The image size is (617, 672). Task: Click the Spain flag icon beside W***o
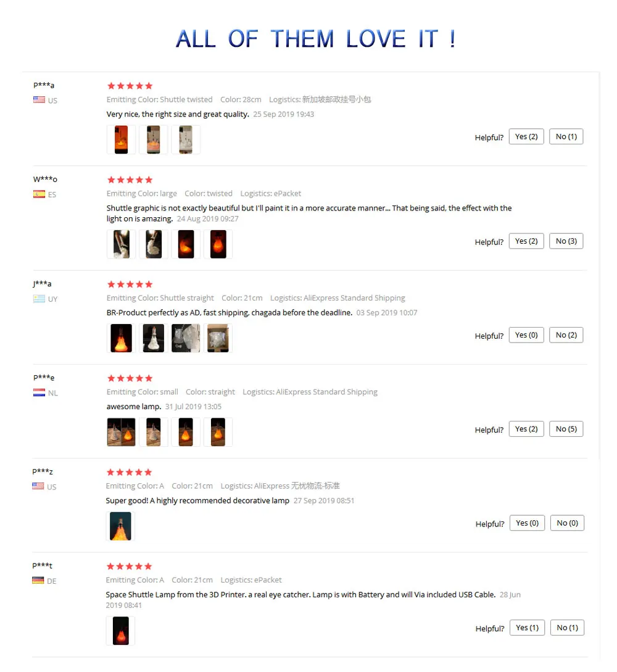pyautogui.click(x=39, y=194)
